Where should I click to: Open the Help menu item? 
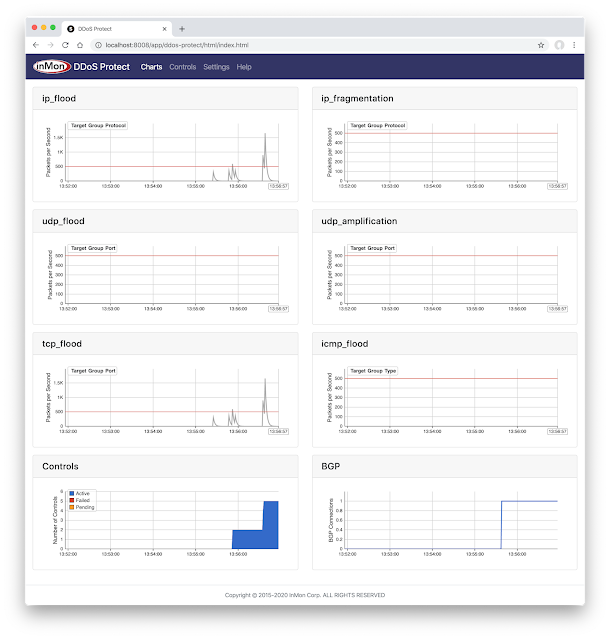tap(244, 67)
